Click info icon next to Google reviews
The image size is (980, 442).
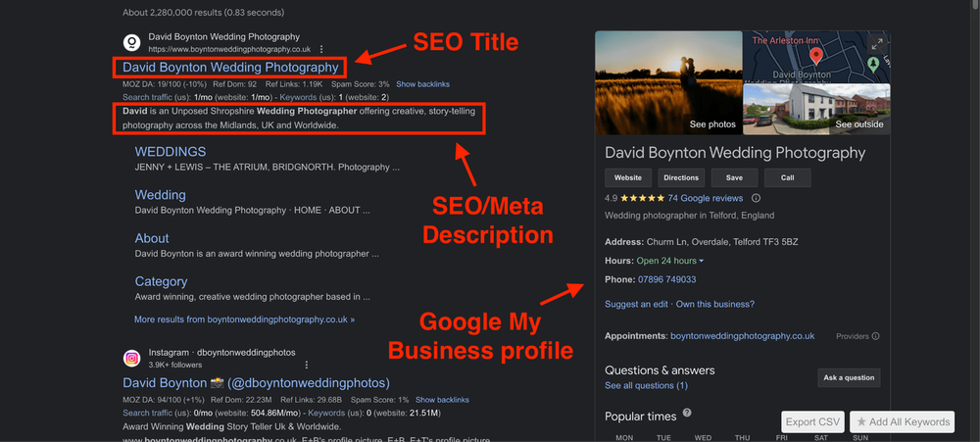click(x=756, y=198)
